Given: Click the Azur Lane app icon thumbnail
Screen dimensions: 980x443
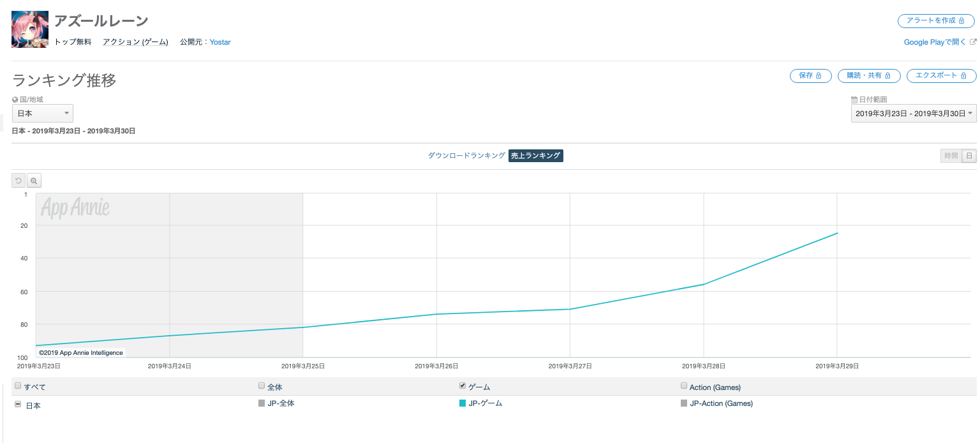Looking at the screenshot, I should coord(30,29).
